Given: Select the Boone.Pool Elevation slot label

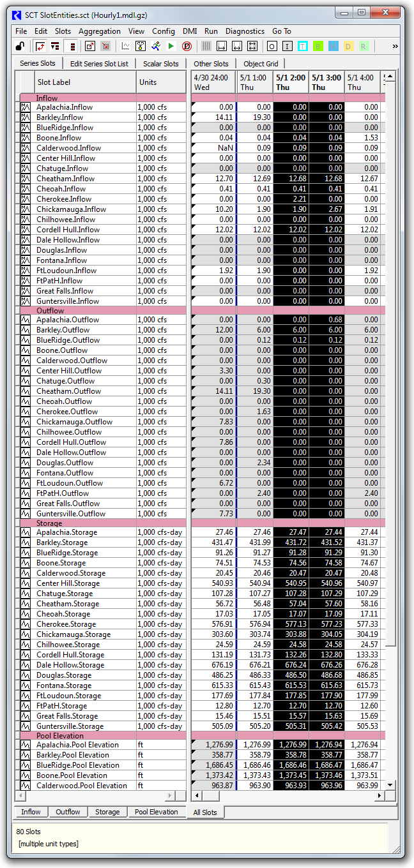Looking at the screenshot, I should [x=85, y=775].
